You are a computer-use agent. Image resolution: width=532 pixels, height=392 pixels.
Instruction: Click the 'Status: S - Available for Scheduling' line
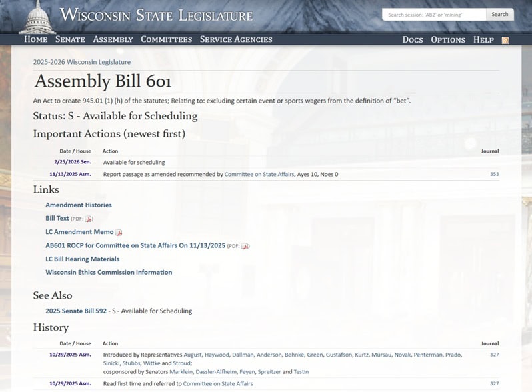pos(115,116)
